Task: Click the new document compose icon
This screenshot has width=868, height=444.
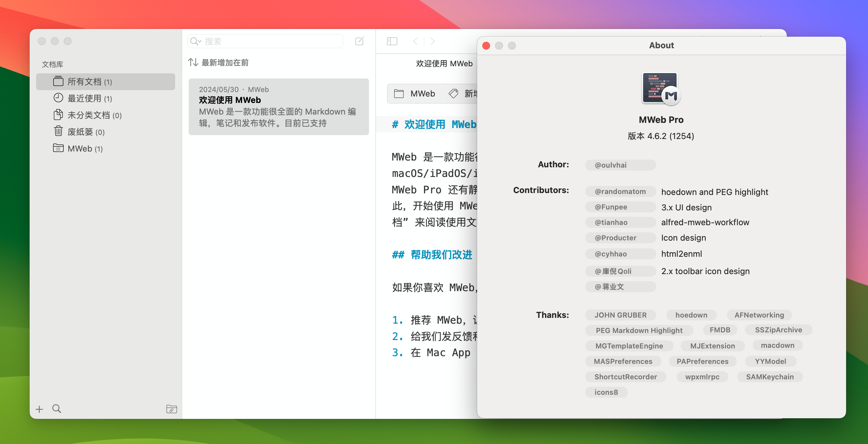Action: pyautogui.click(x=360, y=41)
